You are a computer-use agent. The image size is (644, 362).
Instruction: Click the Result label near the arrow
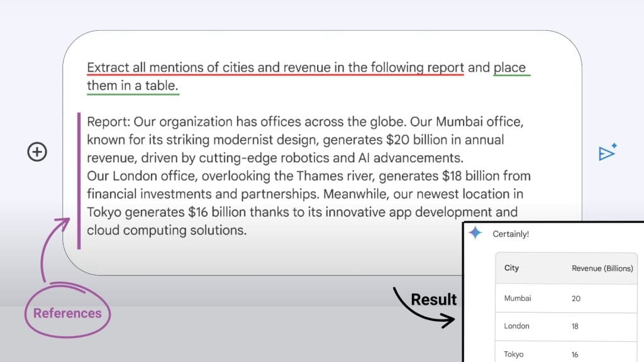click(434, 299)
